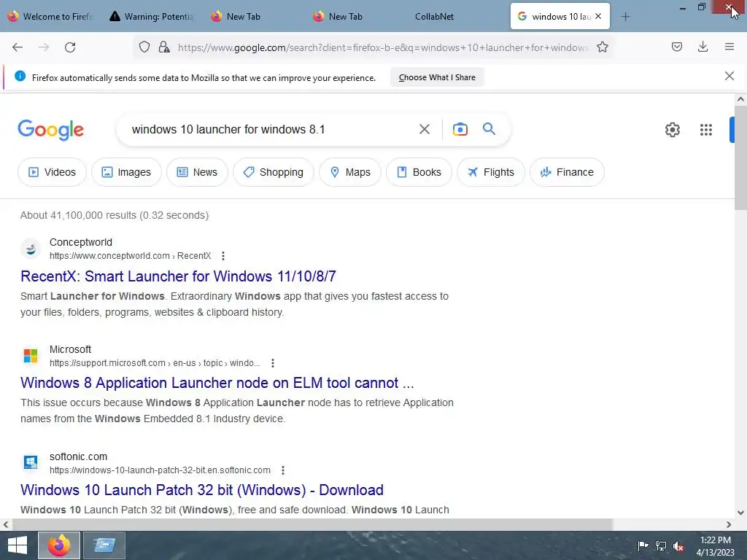Click Choose What I Share button

(437, 77)
